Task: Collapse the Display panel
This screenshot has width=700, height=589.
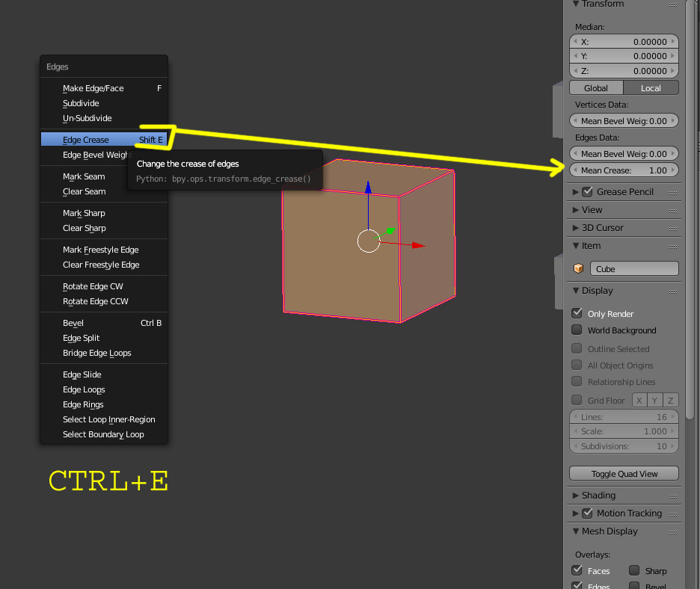Action: (x=576, y=291)
